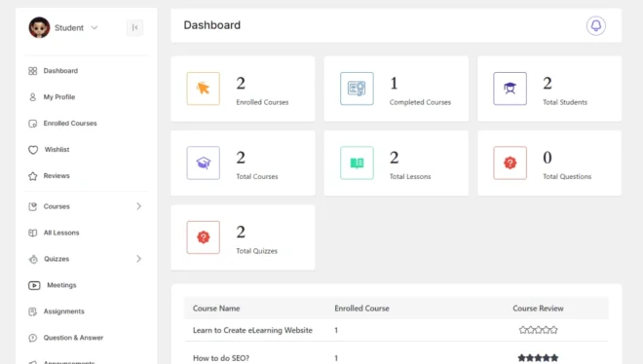The image size is (643, 364).
Task: Open the Meetings menu item
Action: pyautogui.click(x=61, y=285)
